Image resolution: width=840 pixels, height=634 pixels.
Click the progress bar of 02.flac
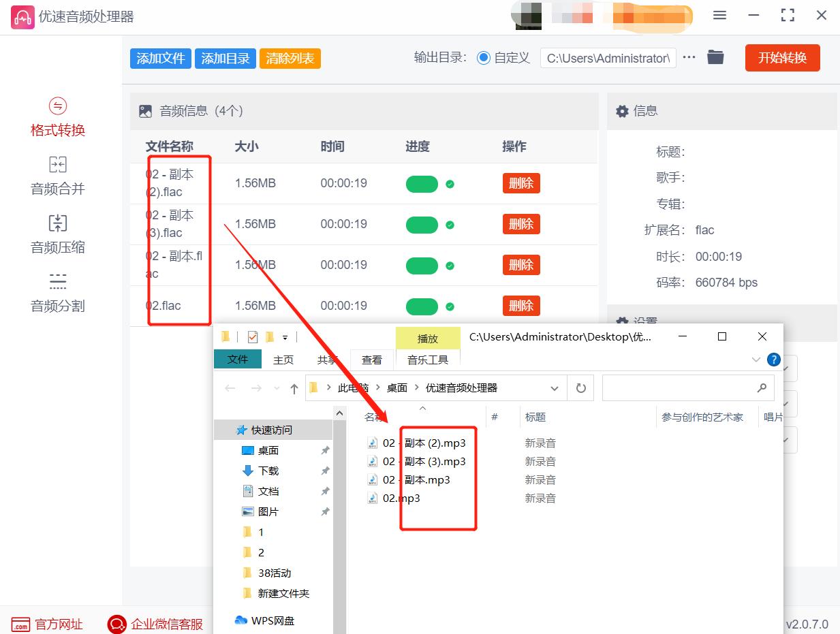[x=423, y=305]
